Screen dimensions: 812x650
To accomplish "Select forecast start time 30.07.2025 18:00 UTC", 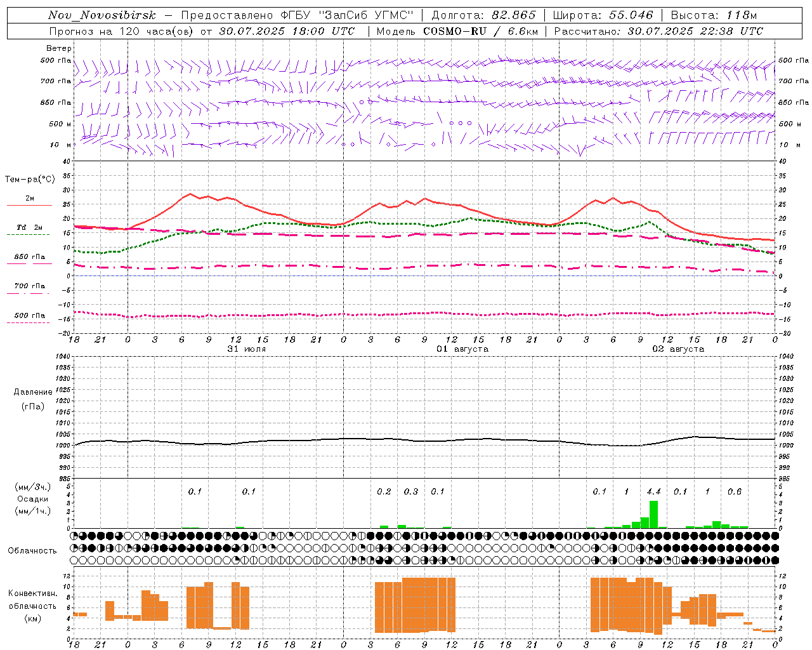I will (287, 31).
